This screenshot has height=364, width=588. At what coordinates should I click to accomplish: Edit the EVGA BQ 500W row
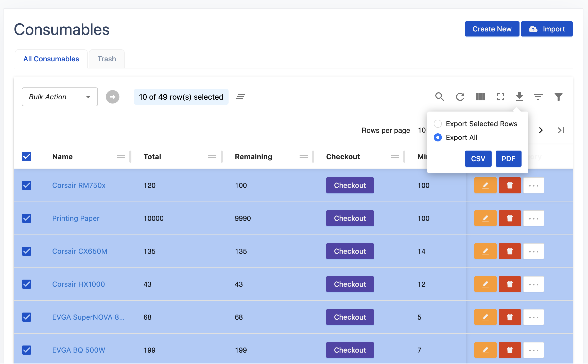tap(485, 350)
